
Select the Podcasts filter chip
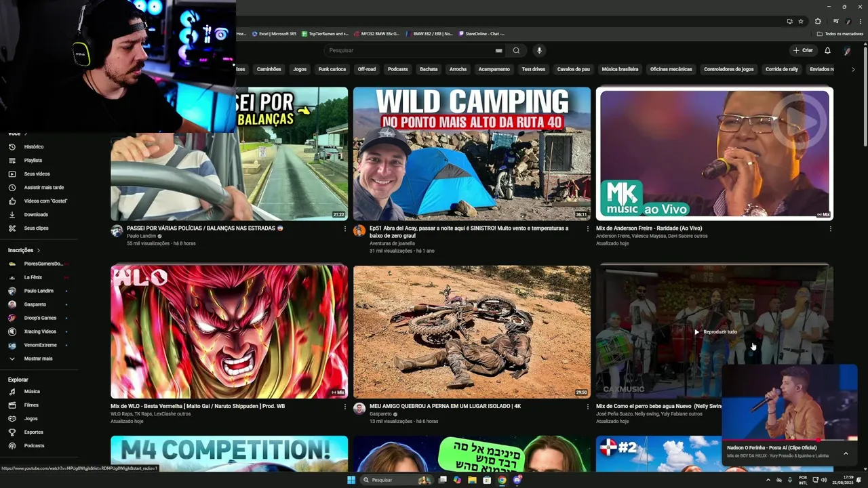398,69
